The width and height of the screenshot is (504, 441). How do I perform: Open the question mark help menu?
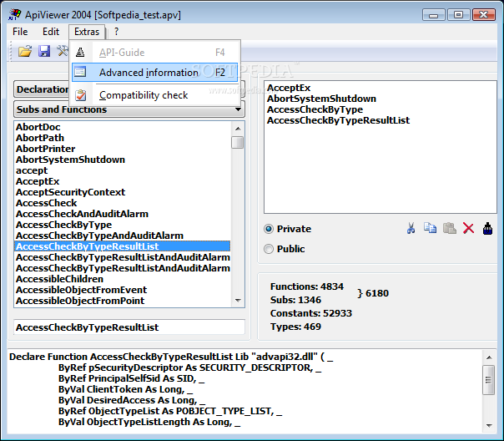116,32
